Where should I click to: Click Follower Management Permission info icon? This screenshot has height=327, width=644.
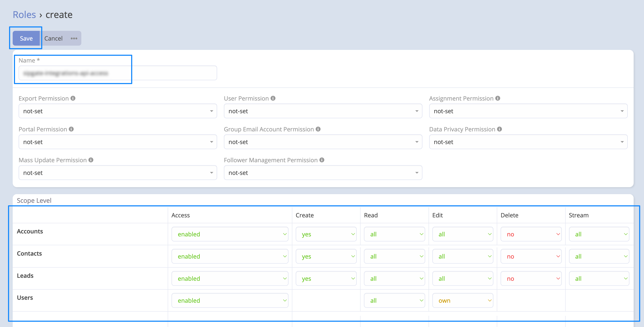(x=322, y=160)
